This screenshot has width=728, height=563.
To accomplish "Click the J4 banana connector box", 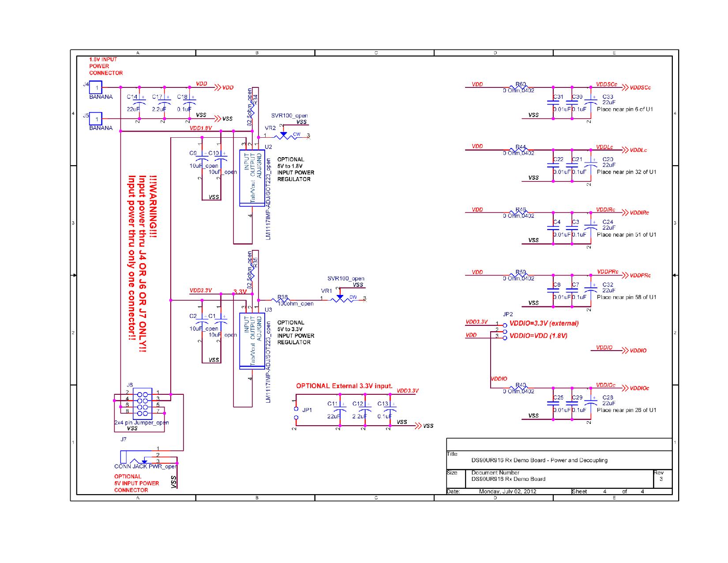I will tap(96, 87).
